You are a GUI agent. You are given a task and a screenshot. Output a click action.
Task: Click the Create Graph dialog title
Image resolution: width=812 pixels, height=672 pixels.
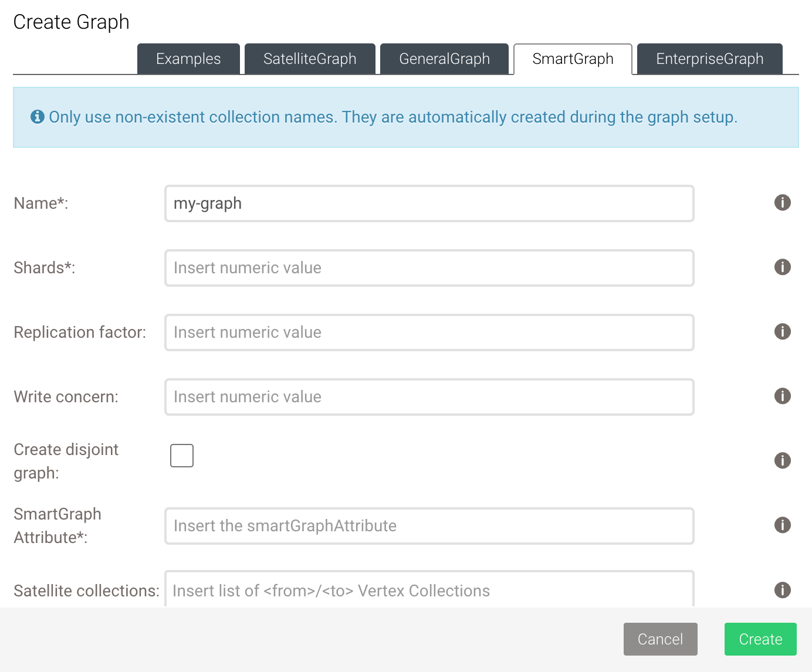point(71,22)
